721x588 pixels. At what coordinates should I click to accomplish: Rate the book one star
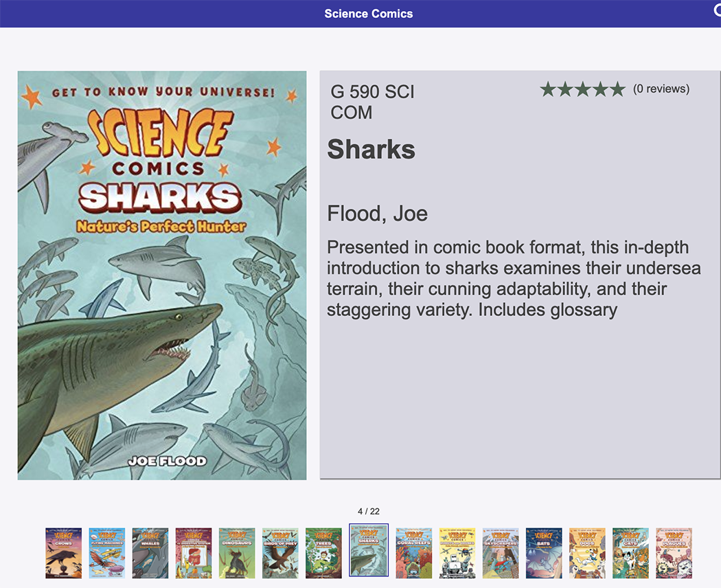548,89
